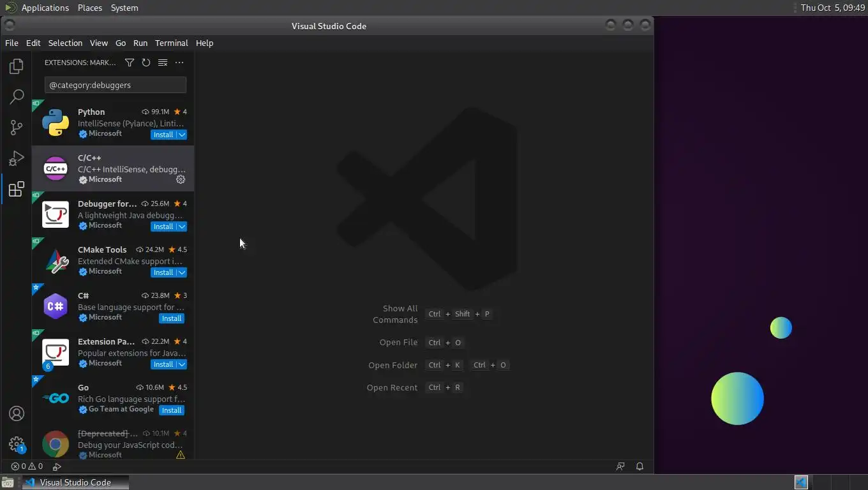Open notifications bell in status bar
This screenshot has height=490, width=868.
[x=640, y=466]
